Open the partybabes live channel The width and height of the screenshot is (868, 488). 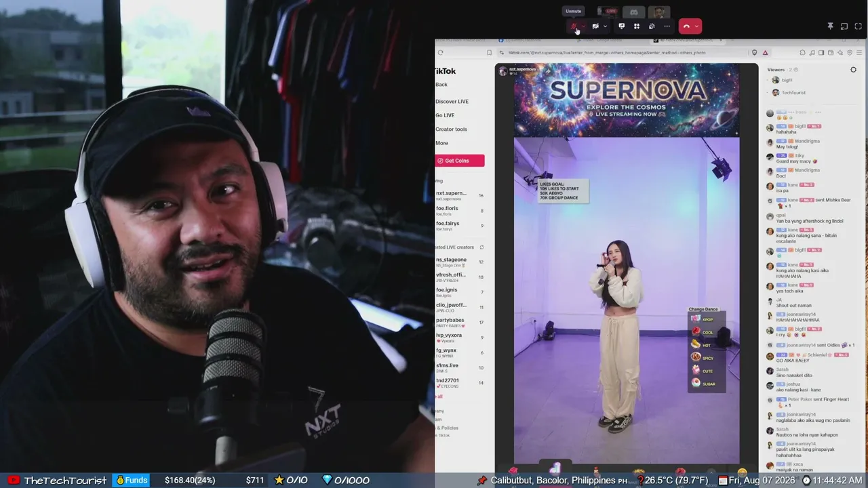pos(459,322)
